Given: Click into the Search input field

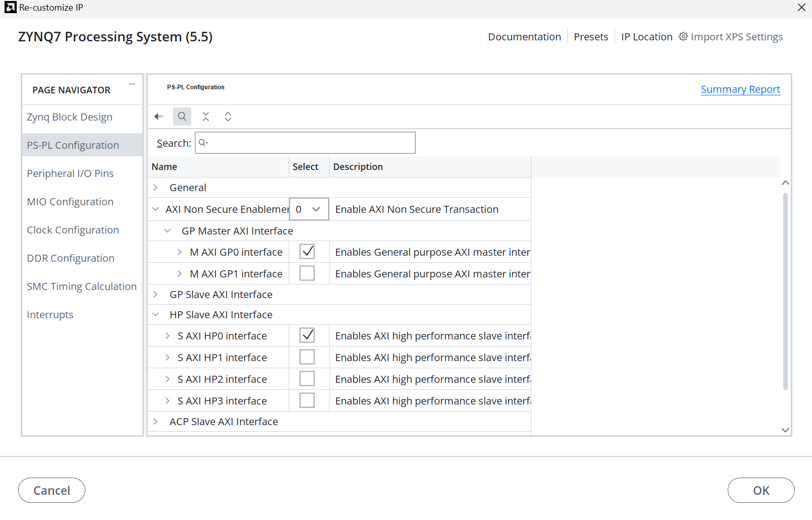Looking at the screenshot, I should pyautogui.click(x=305, y=143).
